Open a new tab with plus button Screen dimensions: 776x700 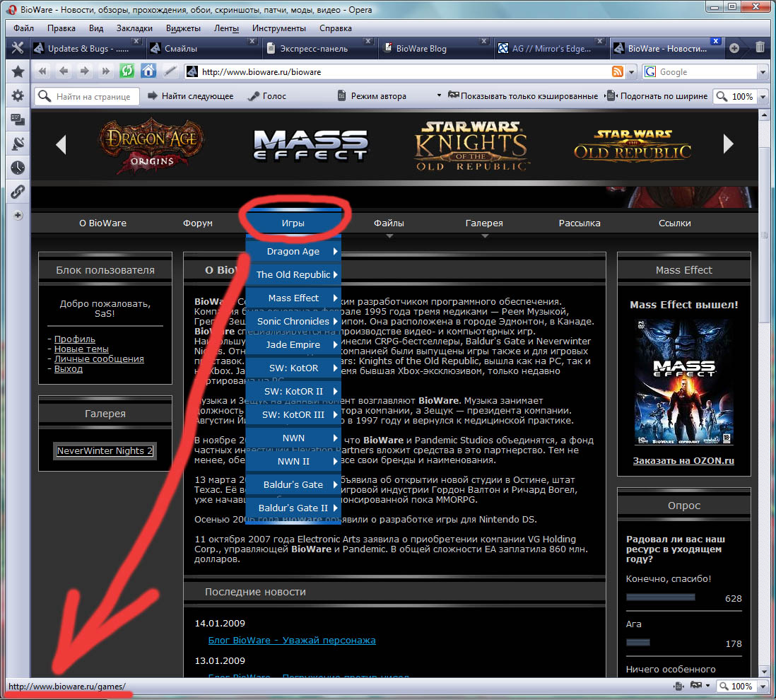(x=734, y=48)
